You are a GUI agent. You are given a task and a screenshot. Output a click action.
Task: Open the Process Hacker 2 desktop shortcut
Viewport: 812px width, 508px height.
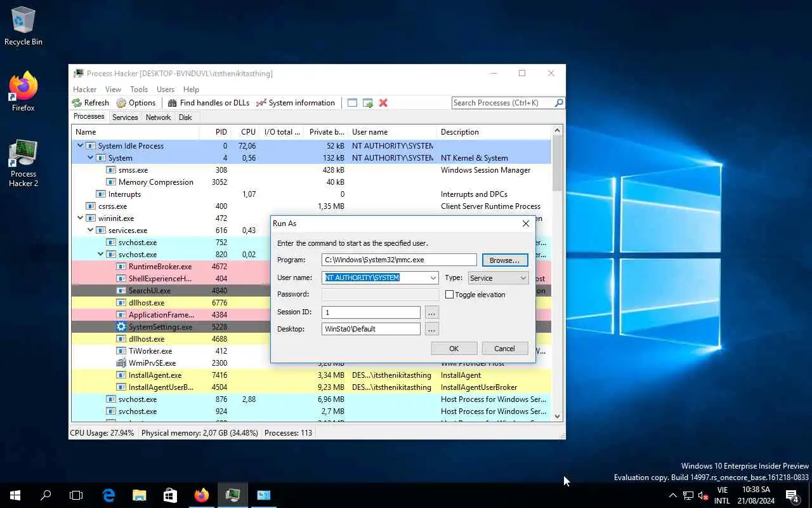23,163
